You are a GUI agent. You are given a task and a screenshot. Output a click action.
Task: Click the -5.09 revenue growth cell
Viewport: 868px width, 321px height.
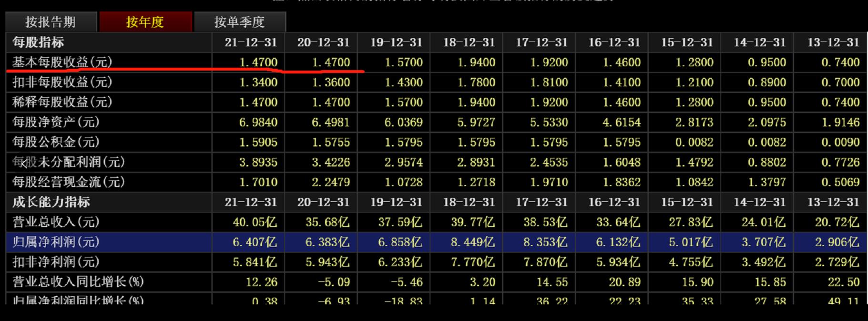[334, 282]
